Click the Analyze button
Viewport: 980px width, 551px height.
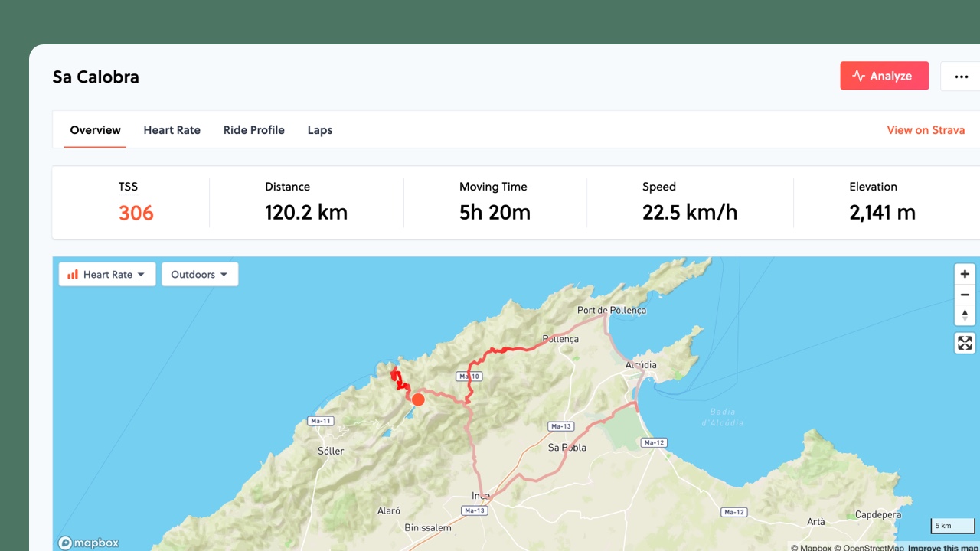pos(884,76)
